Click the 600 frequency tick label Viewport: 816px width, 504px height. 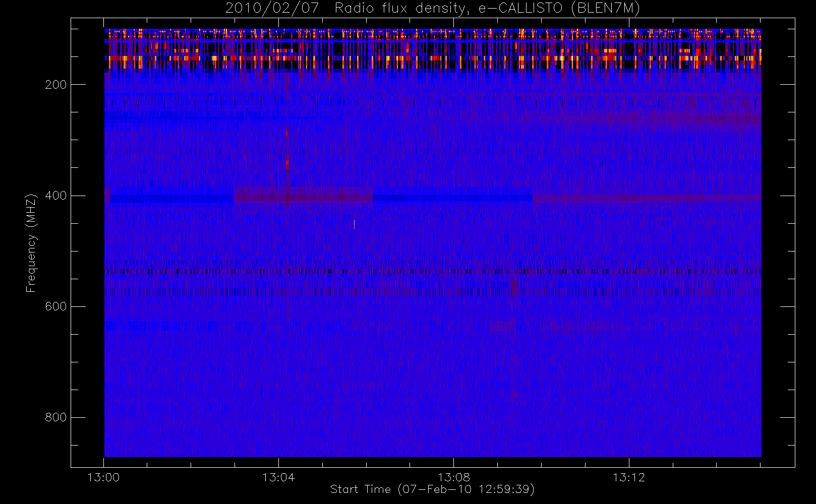55,306
